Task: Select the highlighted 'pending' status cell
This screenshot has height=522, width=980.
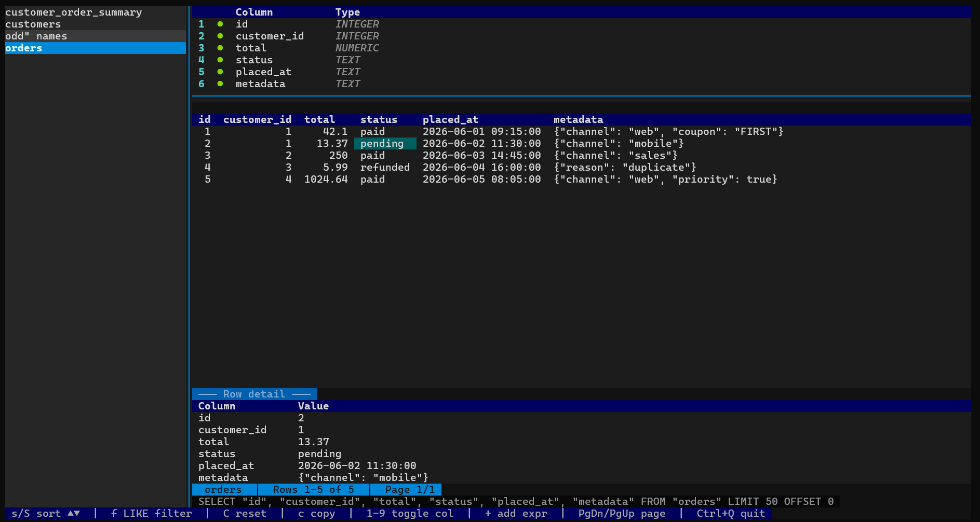Action: click(x=385, y=143)
